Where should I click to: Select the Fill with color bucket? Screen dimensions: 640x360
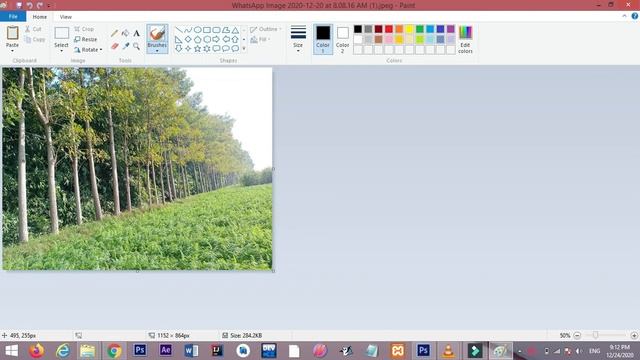click(126, 33)
